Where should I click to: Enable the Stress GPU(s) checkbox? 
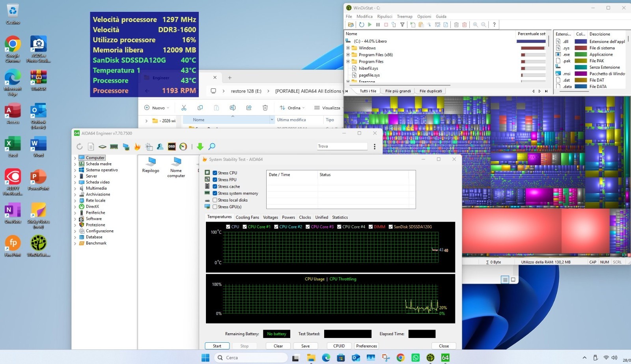pos(215,207)
